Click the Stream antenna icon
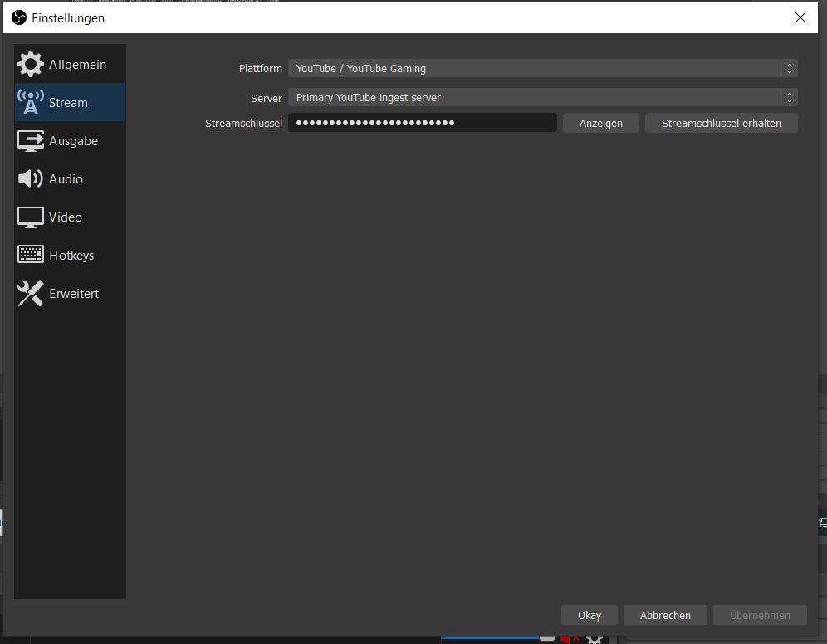The image size is (827, 644). tap(31, 103)
